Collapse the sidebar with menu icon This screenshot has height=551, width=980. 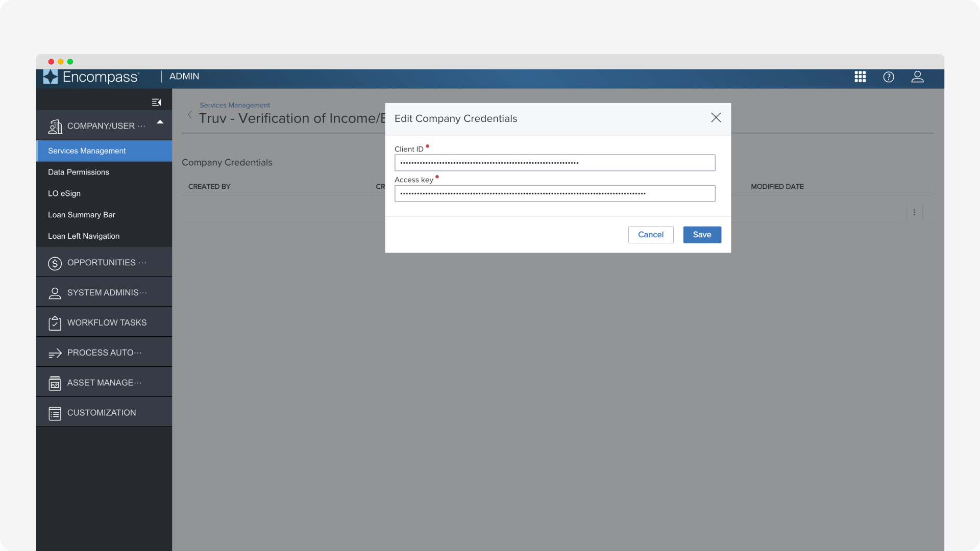156,103
